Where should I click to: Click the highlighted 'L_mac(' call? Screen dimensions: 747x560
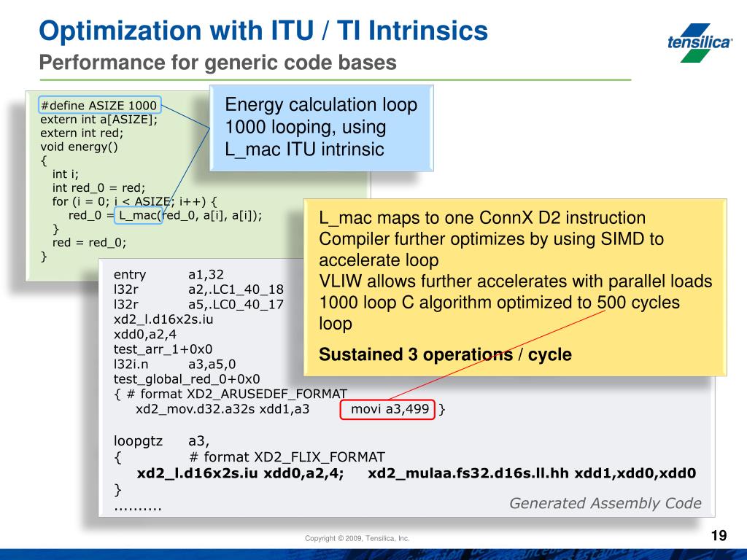[139, 215]
